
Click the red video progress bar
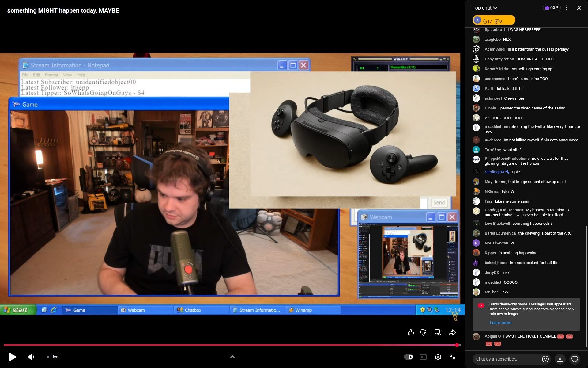230,345
